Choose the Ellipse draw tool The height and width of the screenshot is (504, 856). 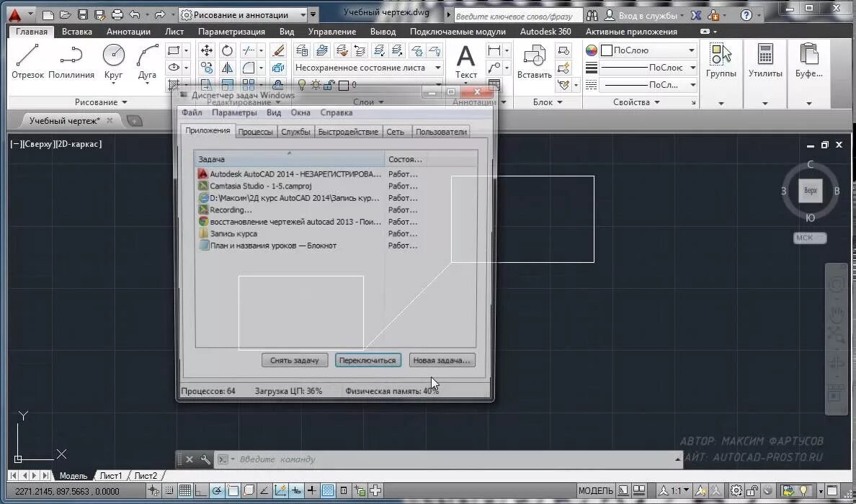(x=174, y=68)
